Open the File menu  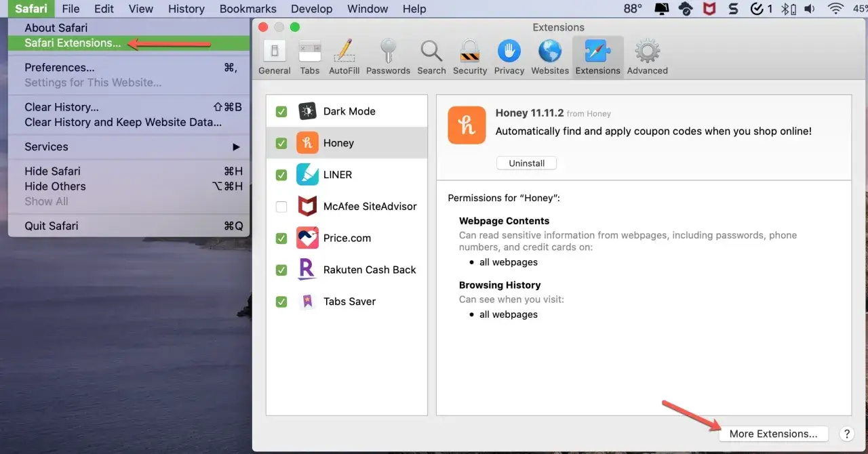pyautogui.click(x=71, y=9)
